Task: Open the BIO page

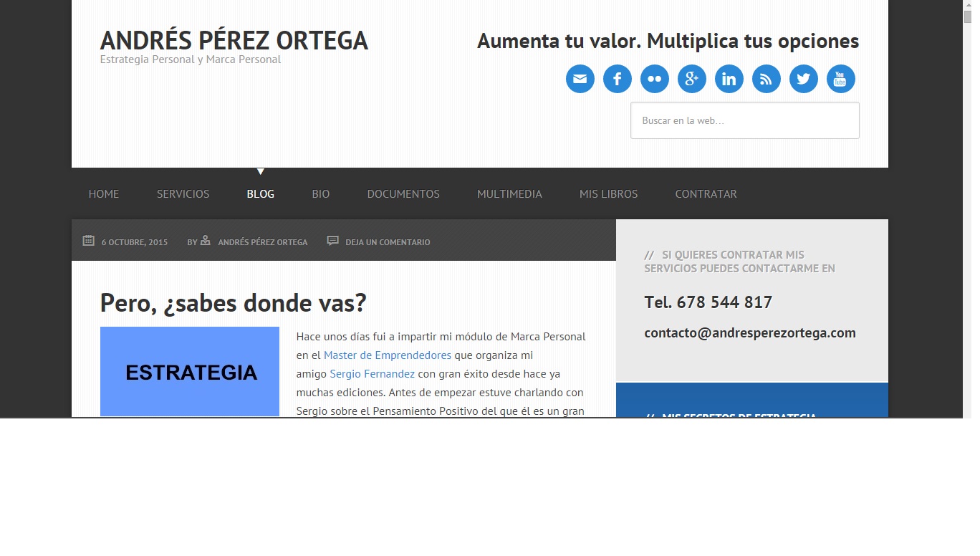Action: [321, 194]
